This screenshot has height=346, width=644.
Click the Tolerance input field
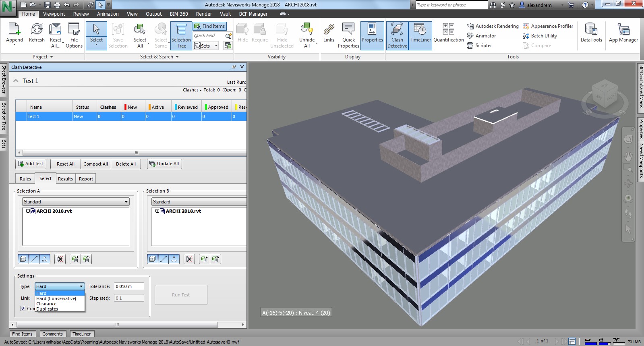click(128, 286)
